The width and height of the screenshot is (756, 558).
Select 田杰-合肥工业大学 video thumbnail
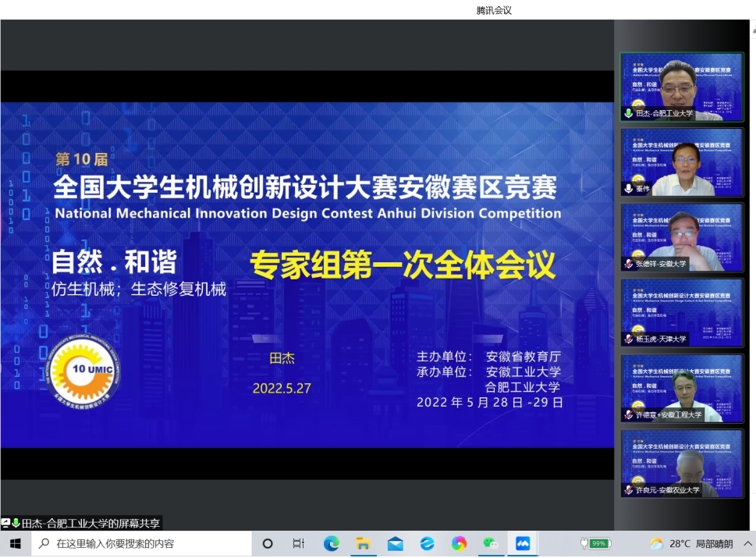point(681,86)
